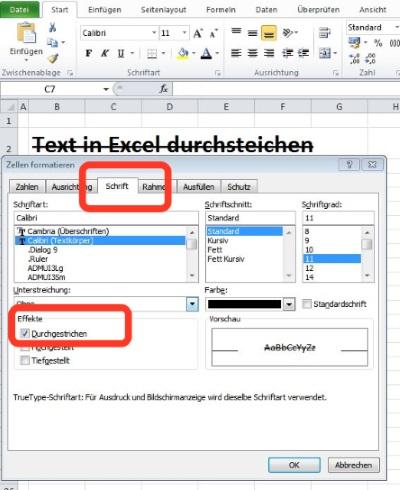Expand the font name Calibri dropdown in ribbon
Viewport: 400px width, 490px height.
[154, 33]
